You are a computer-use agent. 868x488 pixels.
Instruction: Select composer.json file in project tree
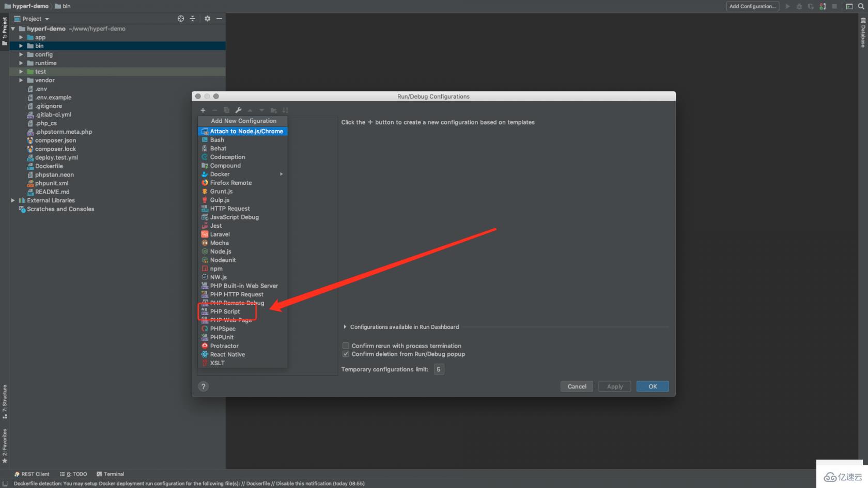tap(55, 140)
